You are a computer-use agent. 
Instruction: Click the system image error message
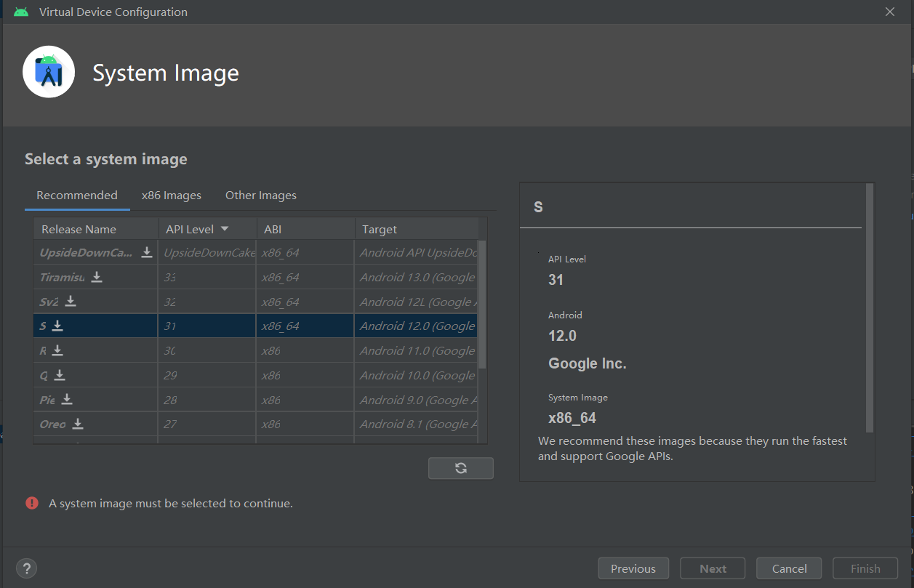(171, 503)
